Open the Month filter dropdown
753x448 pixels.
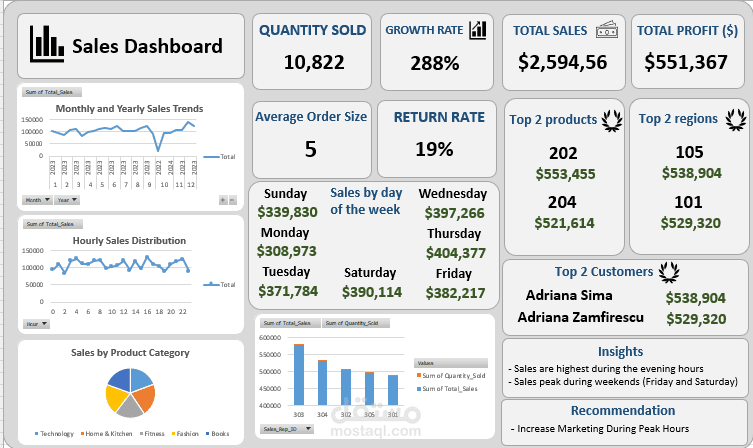[37, 200]
